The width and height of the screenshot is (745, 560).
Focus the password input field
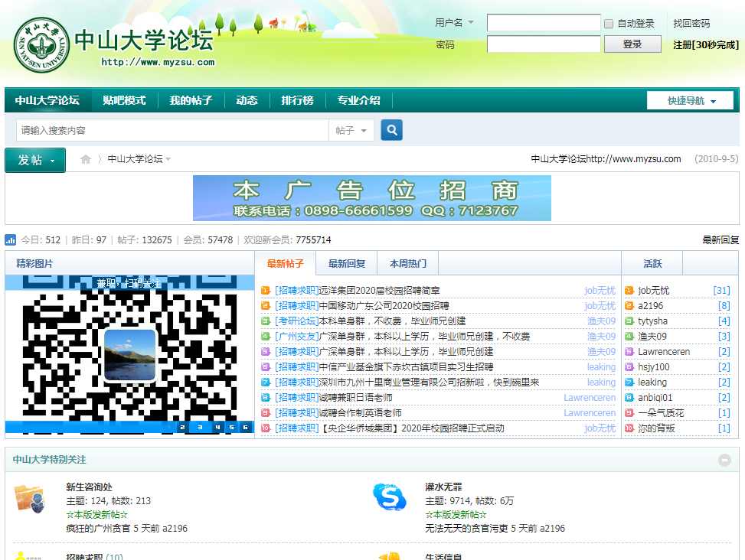544,44
